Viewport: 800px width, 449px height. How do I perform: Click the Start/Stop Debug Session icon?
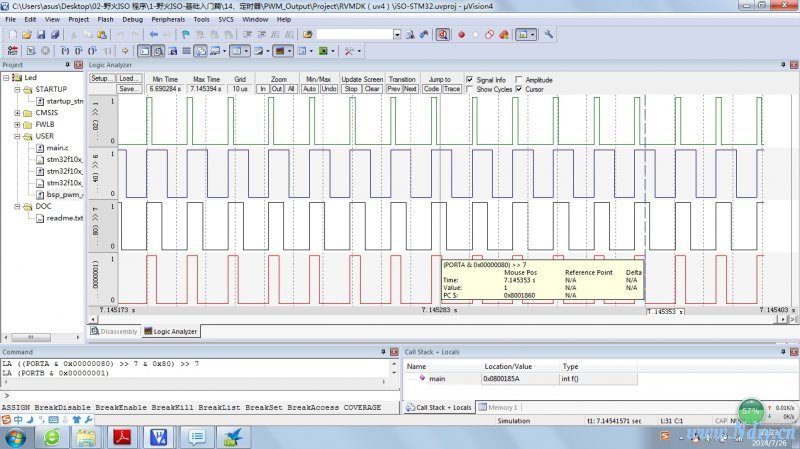point(442,34)
